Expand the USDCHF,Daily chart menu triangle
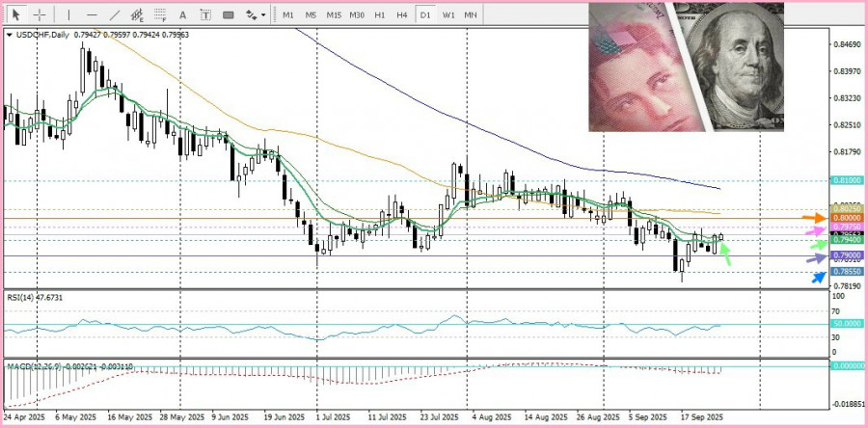The height and width of the screenshot is (428, 868). point(10,35)
